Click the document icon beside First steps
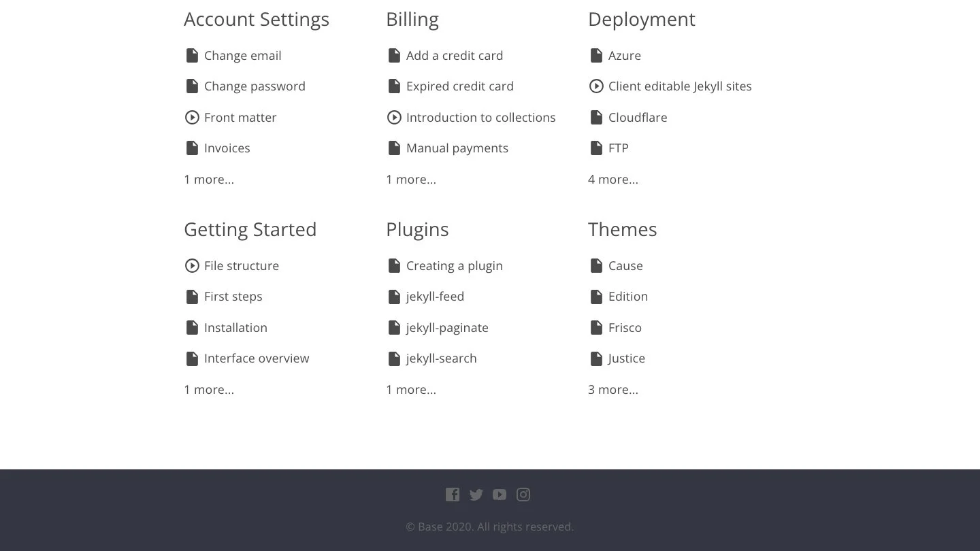Image resolution: width=980 pixels, height=551 pixels. point(192,297)
